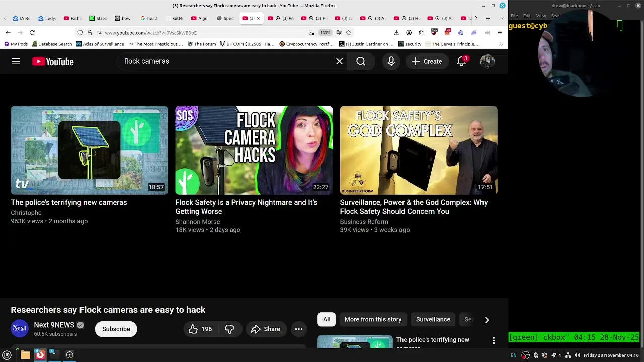Select the More from this story chip
644x362 pixels.
tap(373, 319)
